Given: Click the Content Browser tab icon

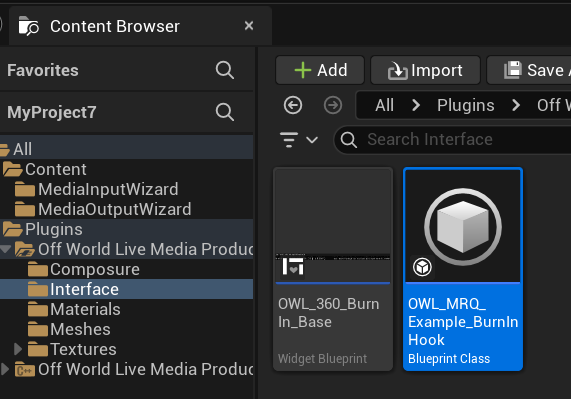Looking at the screenshot, I should (x=28, y=26).
